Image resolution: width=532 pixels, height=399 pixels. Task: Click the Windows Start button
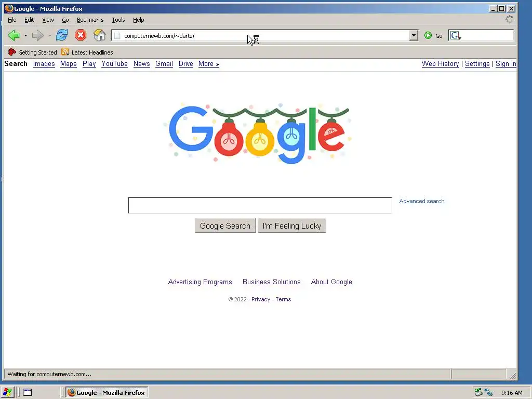point(7,393)
